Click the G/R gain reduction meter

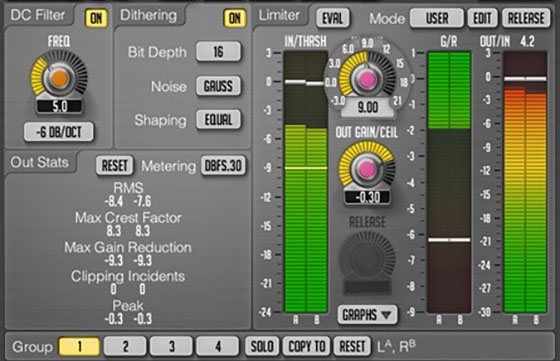coord(449,182)
